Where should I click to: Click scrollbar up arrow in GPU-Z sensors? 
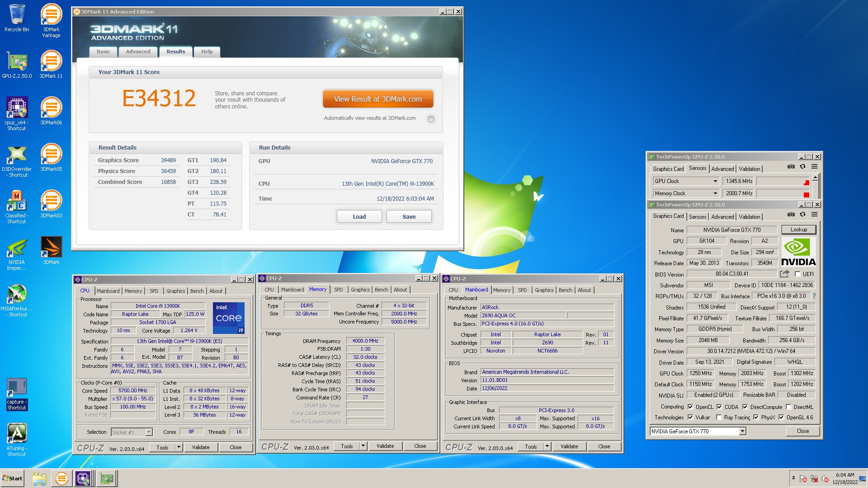click(815, 177)
